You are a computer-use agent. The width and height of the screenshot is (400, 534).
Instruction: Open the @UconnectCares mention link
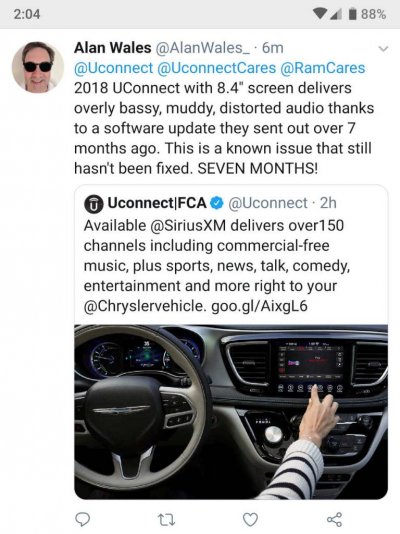click(x=216, y=68)
